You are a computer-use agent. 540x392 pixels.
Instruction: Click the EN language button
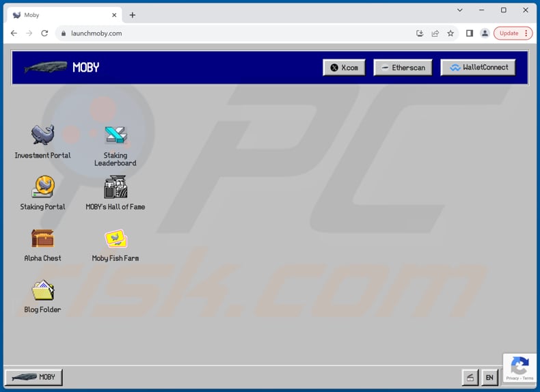489,378
